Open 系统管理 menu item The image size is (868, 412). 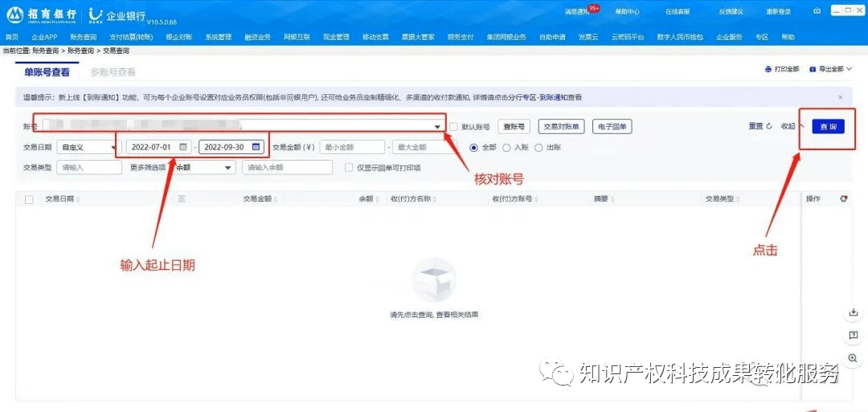tap(218, 37)
